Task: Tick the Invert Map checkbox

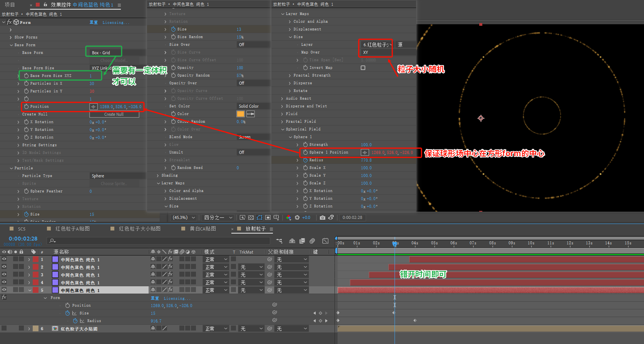Action: [x=363, y=68]
